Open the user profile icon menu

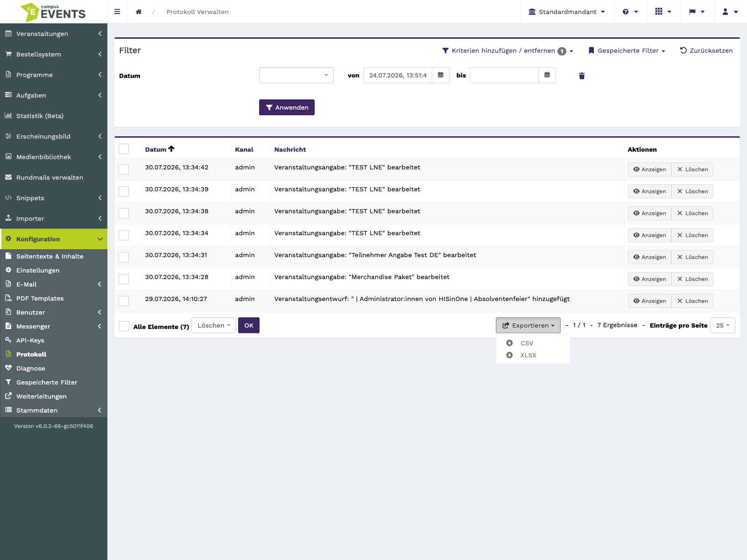coord(730,12)
